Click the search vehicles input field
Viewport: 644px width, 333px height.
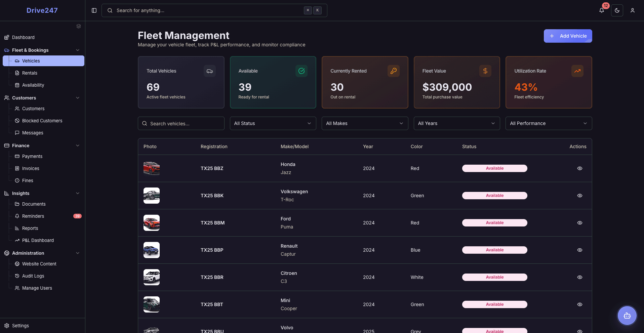[181, 123]
